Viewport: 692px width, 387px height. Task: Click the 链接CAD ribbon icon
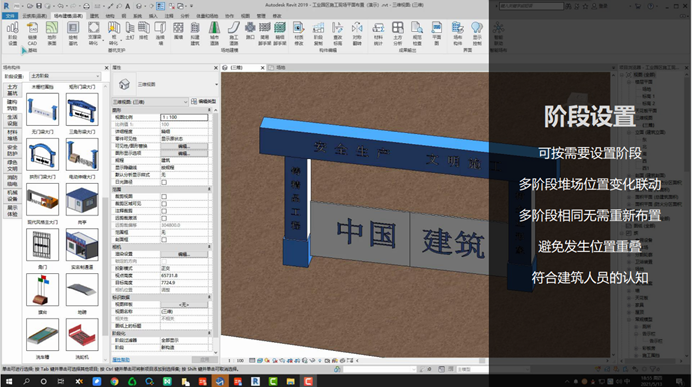(32, 34)
